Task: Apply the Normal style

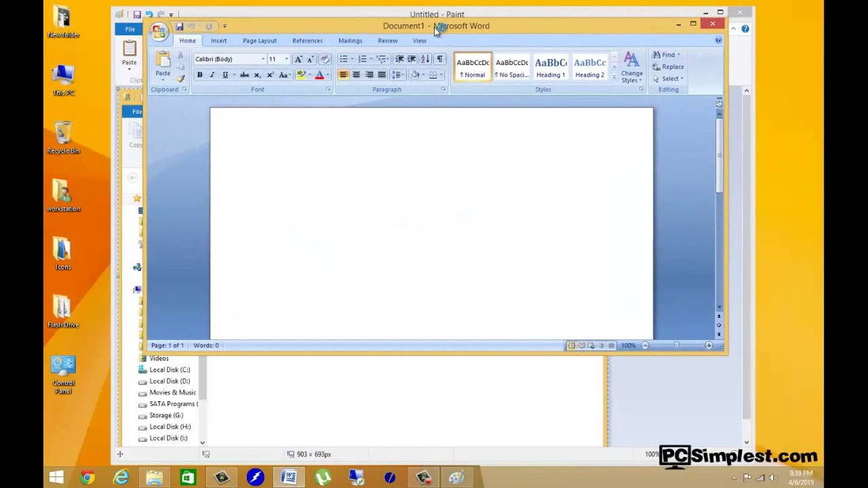Action: (x=473, y=67)
